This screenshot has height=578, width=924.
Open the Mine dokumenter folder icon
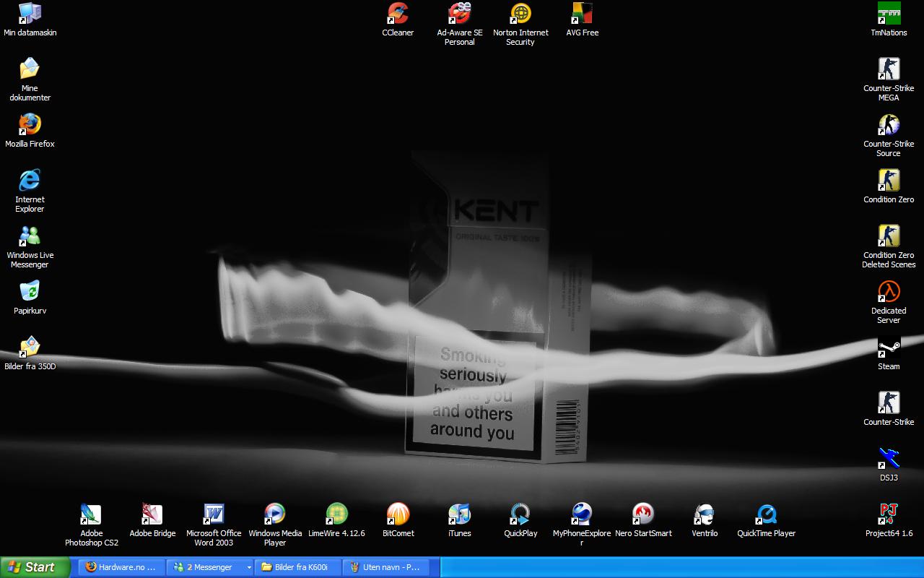pos(30,69)
